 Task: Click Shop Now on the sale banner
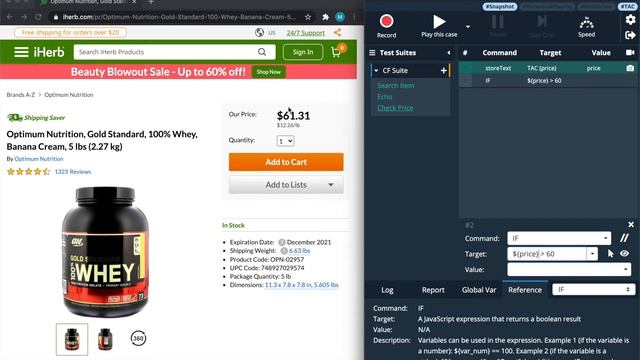coord(269,72)
